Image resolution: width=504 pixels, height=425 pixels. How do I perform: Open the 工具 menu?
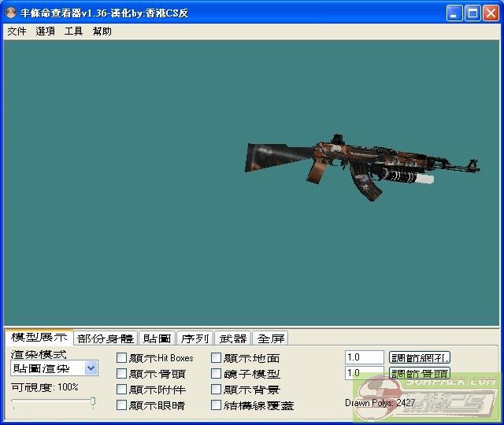coord(73,31)
